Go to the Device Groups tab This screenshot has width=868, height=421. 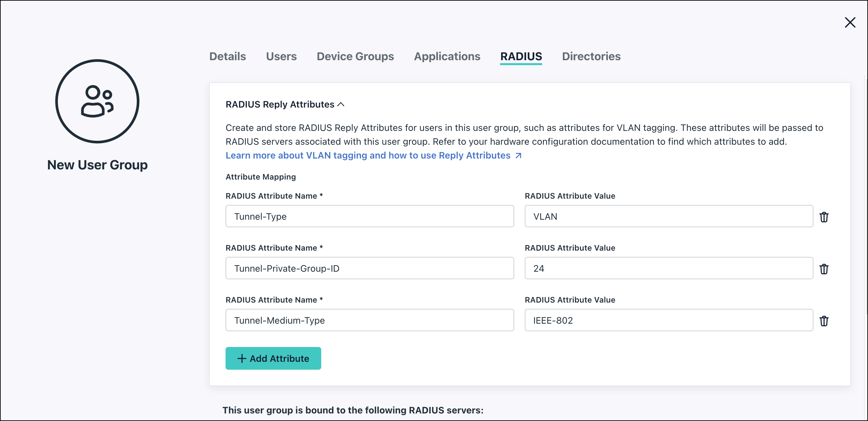tap(355, 56)
